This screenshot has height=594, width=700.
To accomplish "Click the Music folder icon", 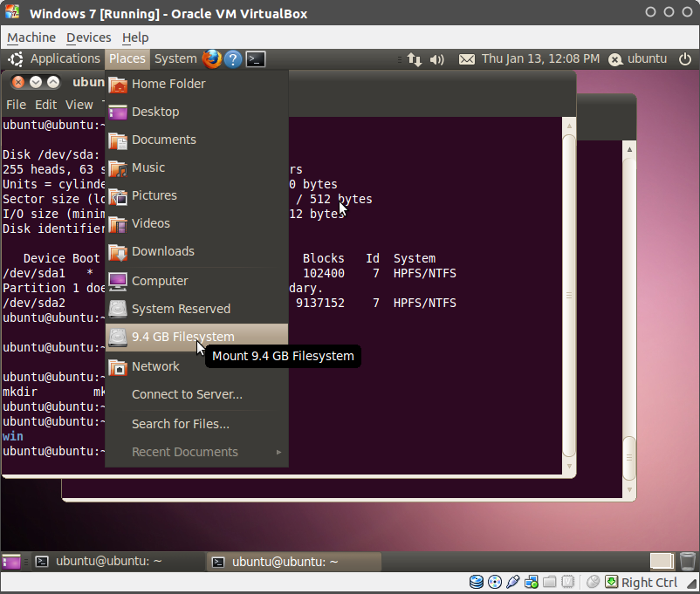I will 118,168.
